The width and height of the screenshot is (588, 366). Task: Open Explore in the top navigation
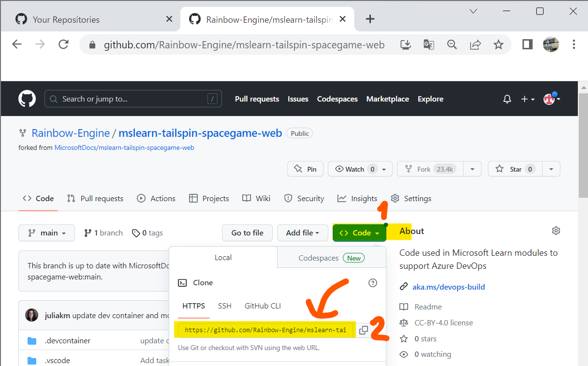pos(430,99)
